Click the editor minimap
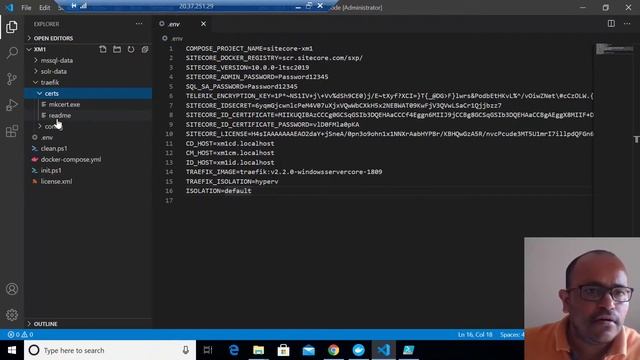The height and width of the screenshot is (360, 640). [x=614, y=49]
